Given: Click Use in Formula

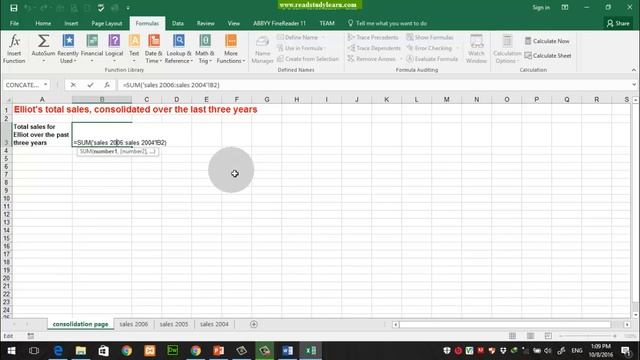Looking at the screenshot, I should [x=300, y=48].
